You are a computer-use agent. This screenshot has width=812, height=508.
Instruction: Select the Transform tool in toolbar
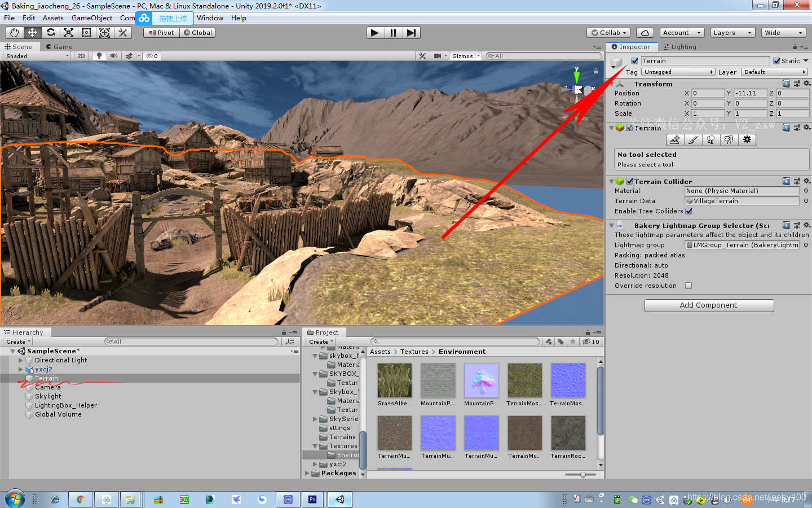click(104, 33)
